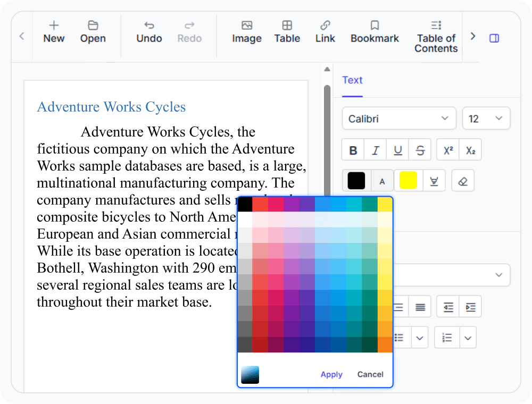Toggle the properties pane icon
The width and height of the screenshot is (532, 404).
[494, 38]
